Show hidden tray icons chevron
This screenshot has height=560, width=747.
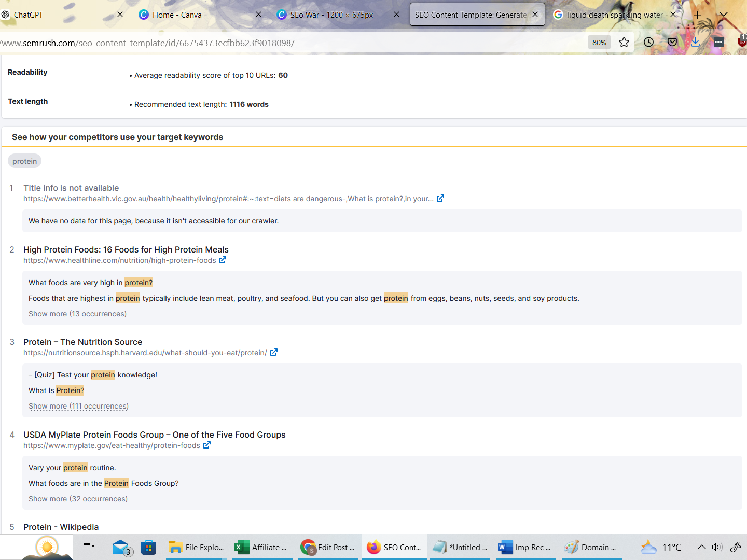point(701,547)
